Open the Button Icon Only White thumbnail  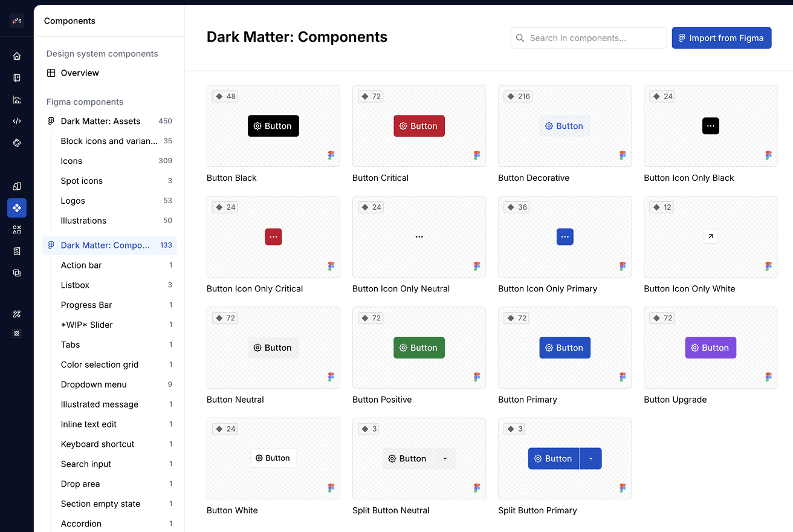[711, 237]
